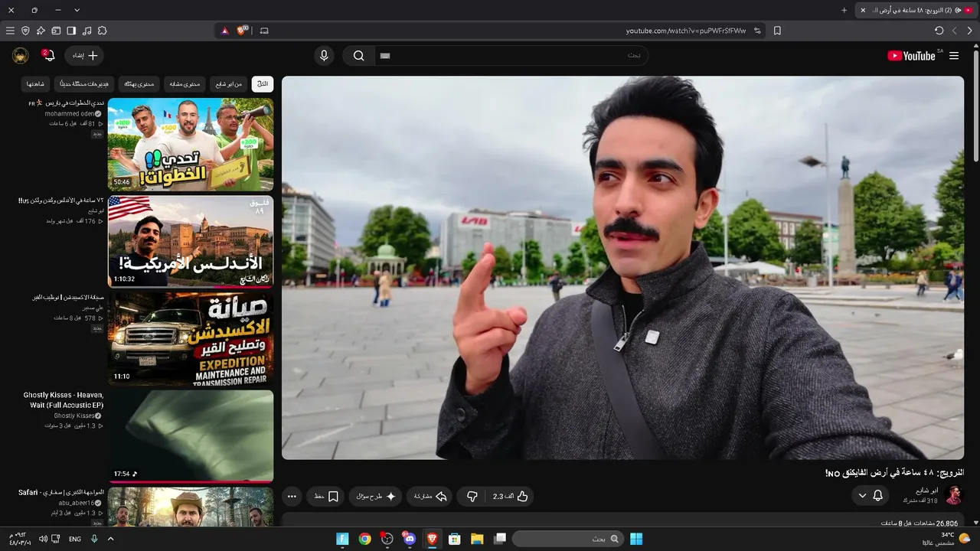Open subscription notification bell dropdown

(x=871, y=496)
